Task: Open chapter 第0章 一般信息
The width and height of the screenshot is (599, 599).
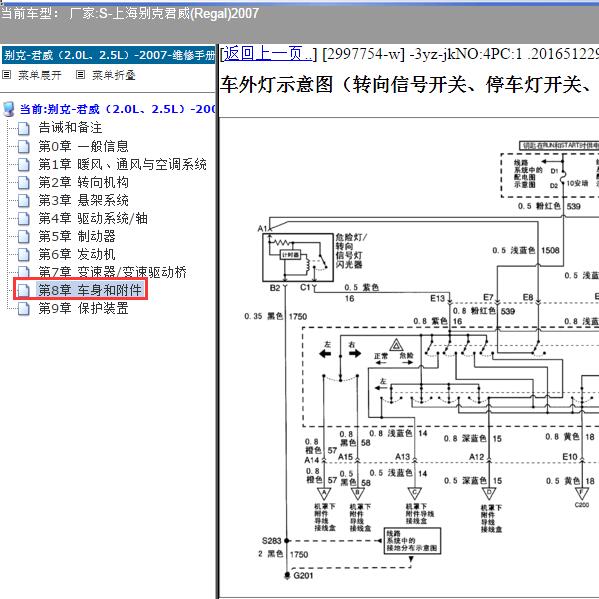Action: 83,146
